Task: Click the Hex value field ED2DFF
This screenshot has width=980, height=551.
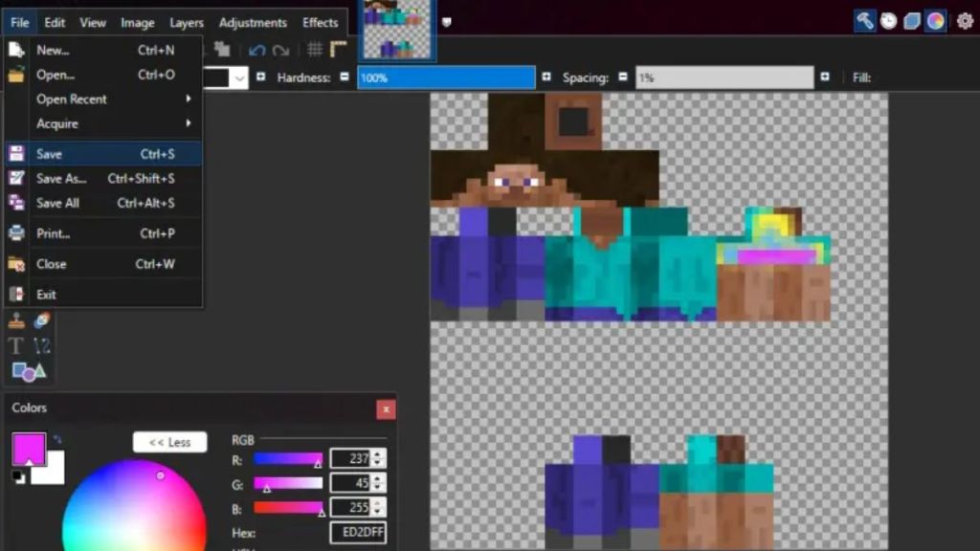Action: tap(358, 532)
